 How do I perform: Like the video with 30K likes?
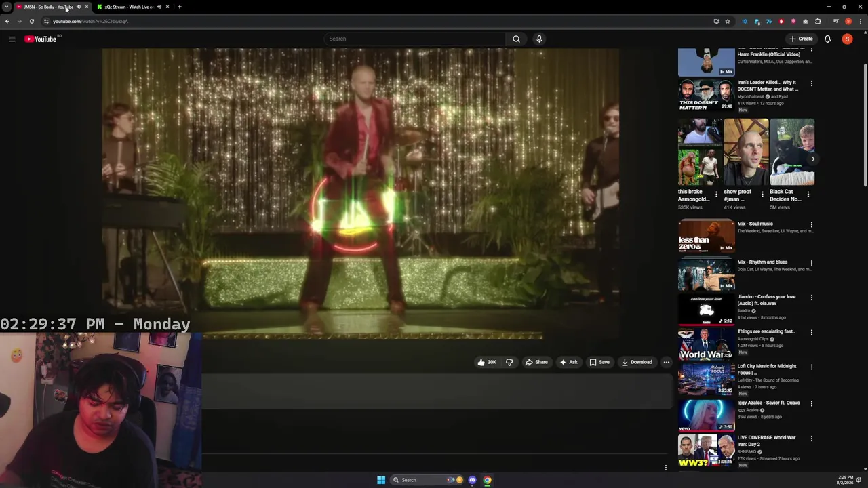(x=486, y=362)
